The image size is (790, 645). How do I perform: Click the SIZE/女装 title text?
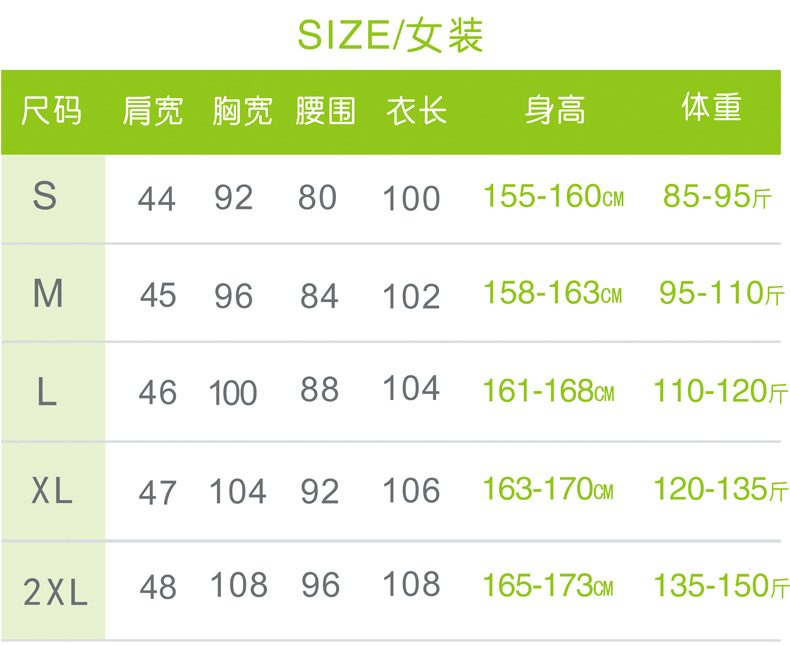click(x=391, y=35)
